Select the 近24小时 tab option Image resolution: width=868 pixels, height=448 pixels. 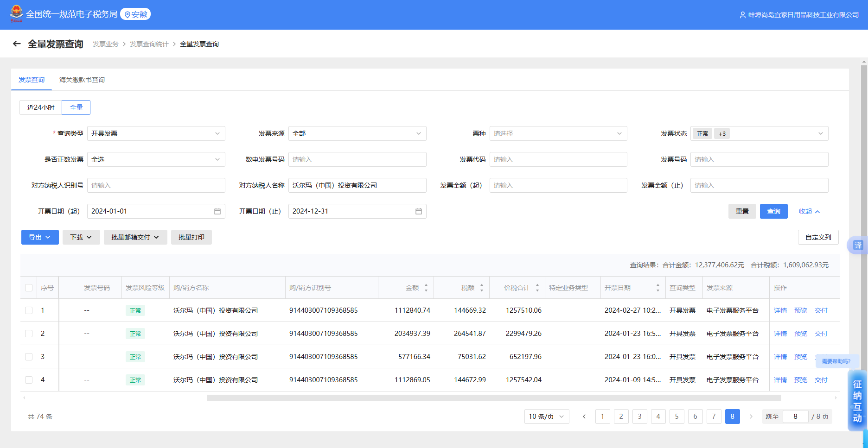coord(41,107)
